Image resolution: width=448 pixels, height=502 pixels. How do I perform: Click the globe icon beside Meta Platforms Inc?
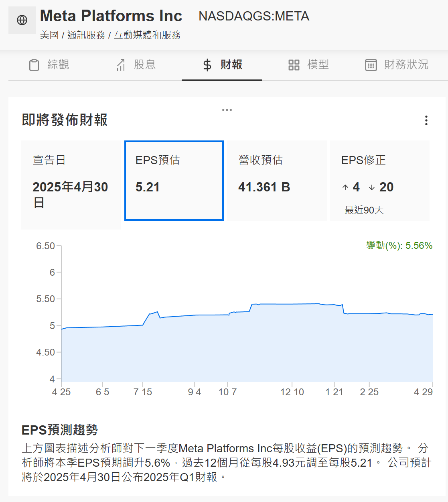click(x=22, y=20)
